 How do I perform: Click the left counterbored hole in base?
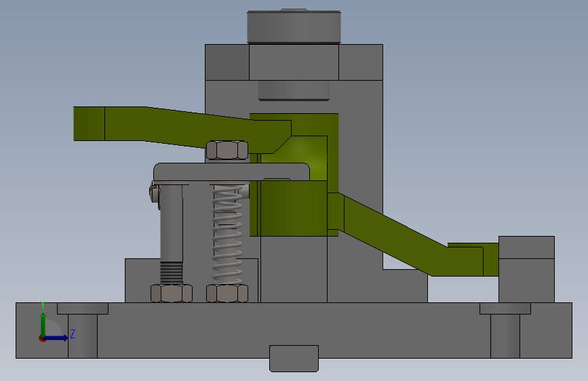coord(83,330)
